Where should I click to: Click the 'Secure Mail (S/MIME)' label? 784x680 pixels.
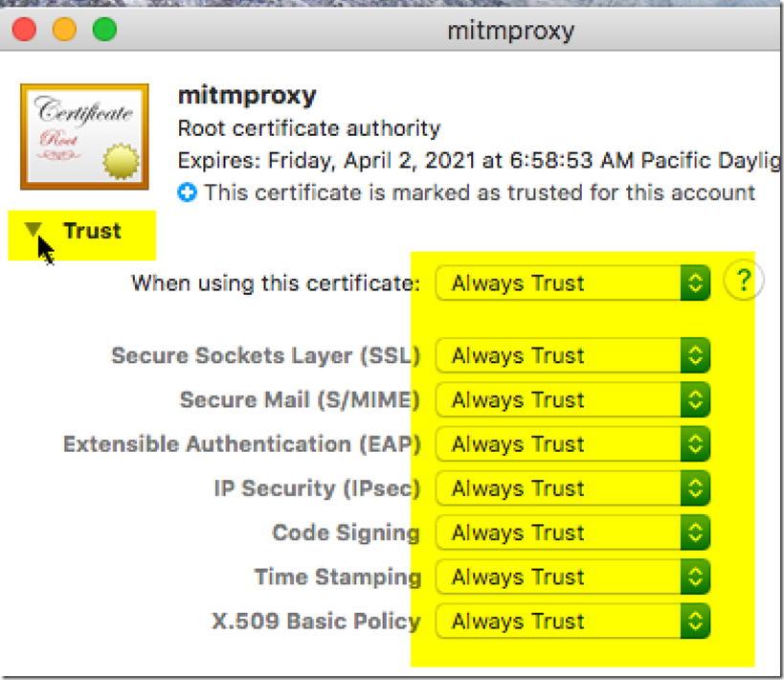(x=300, y=399)
